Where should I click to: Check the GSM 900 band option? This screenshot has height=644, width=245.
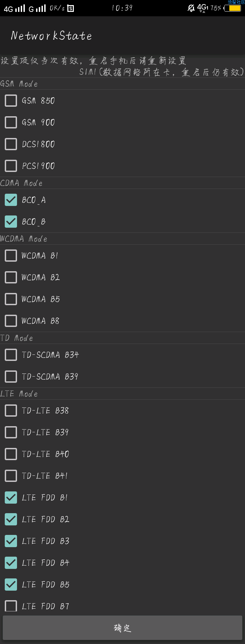click(x=11, y=122)
